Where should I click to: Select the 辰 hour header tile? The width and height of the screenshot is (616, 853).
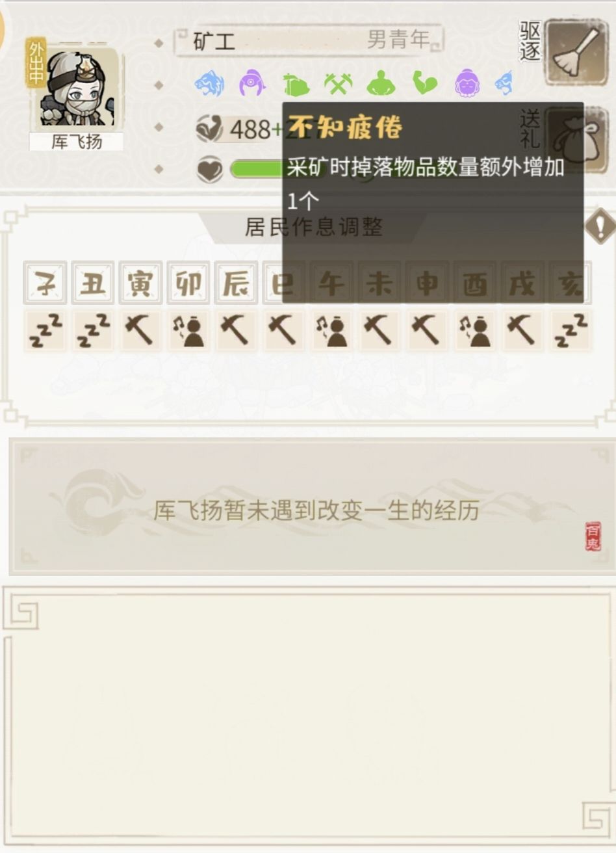[x=236, y=283]
